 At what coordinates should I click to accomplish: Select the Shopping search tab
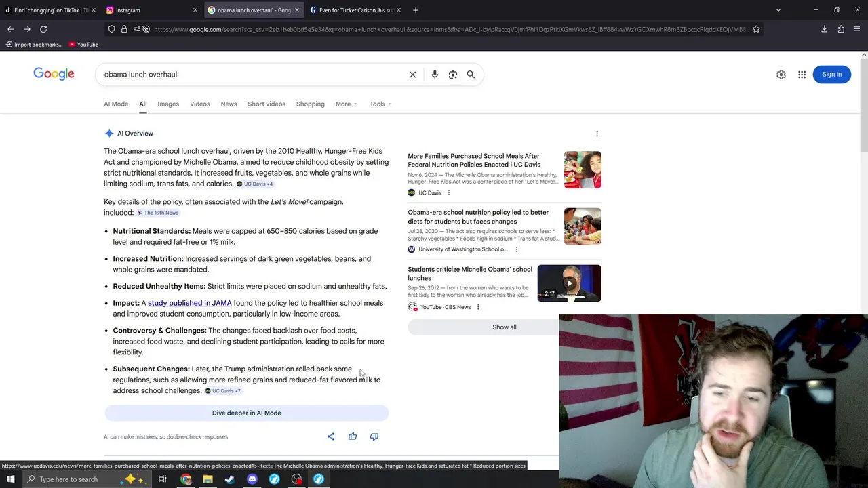coord(310,104)
